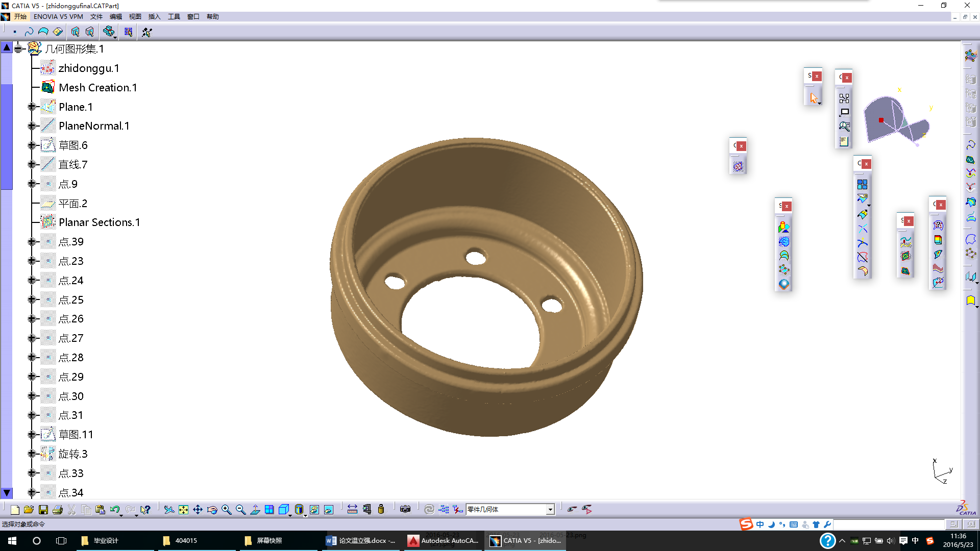The width and height of the screenshot is (980, 551).
Task: Open the 工具 menu
Action: point(174,16)
